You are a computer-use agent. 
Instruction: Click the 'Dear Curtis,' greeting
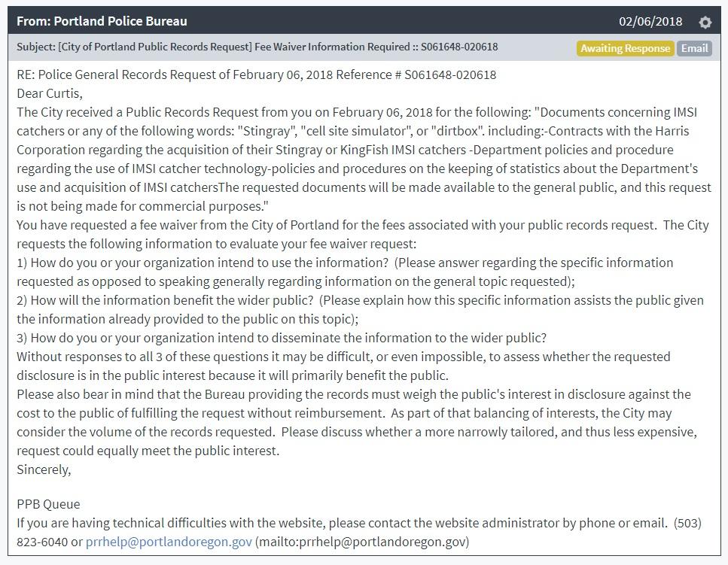[50, 93]
